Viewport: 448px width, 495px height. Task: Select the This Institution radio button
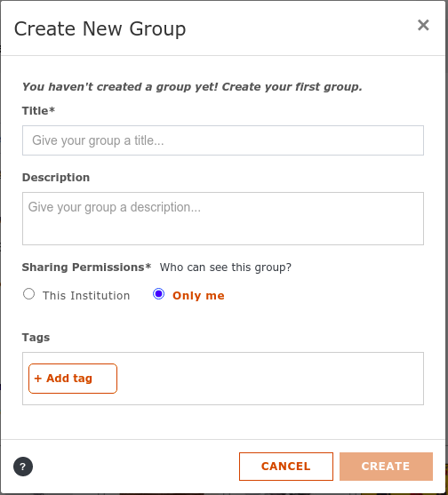pos(28,294)
